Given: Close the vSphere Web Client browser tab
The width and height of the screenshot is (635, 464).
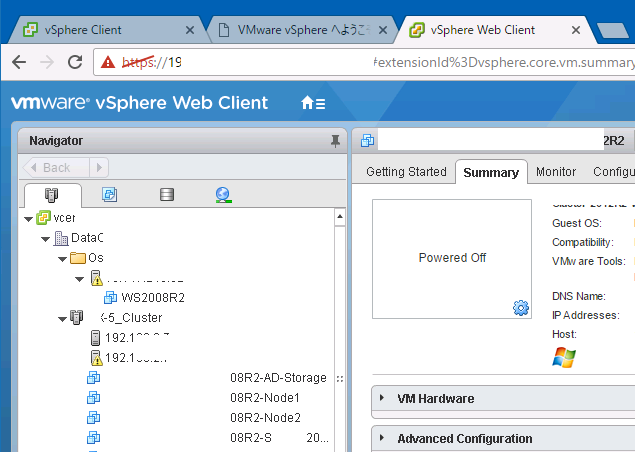Looking at the screenshot, I should (x=575, y=30).
